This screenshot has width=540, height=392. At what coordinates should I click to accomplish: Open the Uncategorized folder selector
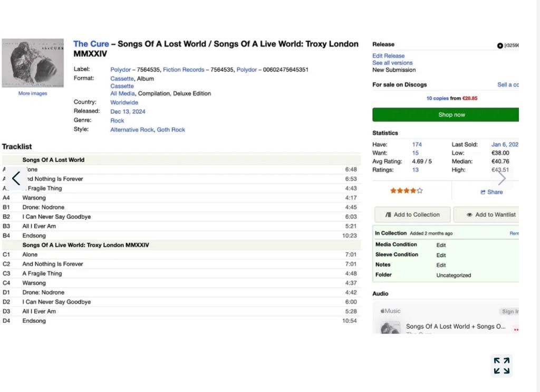coord(454,275)
